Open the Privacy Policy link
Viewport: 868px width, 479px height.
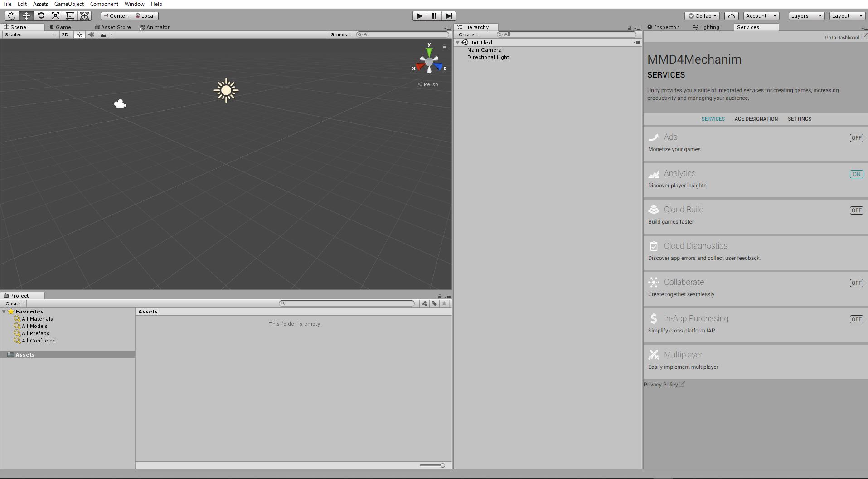point(664,385)
